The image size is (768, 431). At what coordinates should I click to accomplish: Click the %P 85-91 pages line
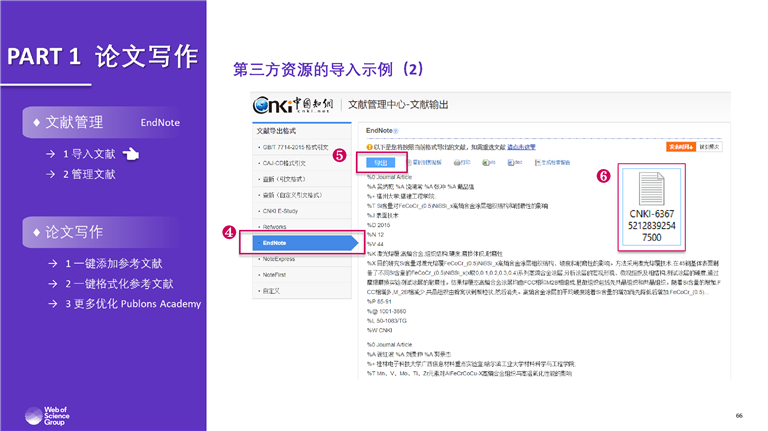coord(379,302)
